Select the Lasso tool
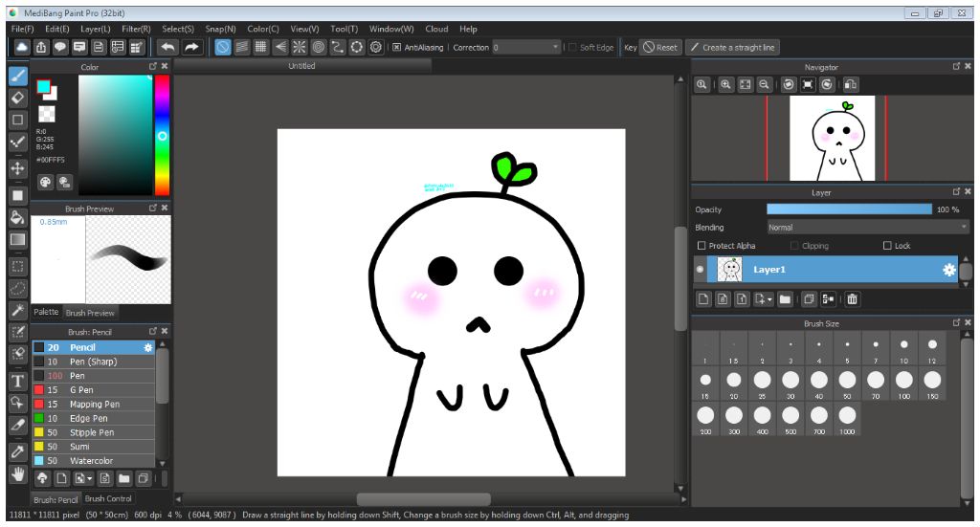The height and width of the screenshot is (527, 980). 17,289
